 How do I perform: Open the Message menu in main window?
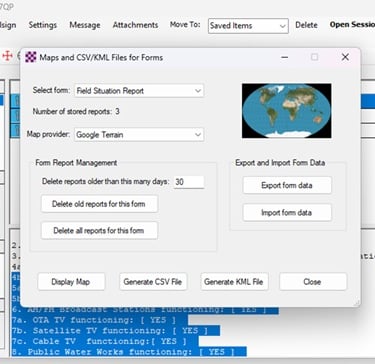tap(85, 25)
